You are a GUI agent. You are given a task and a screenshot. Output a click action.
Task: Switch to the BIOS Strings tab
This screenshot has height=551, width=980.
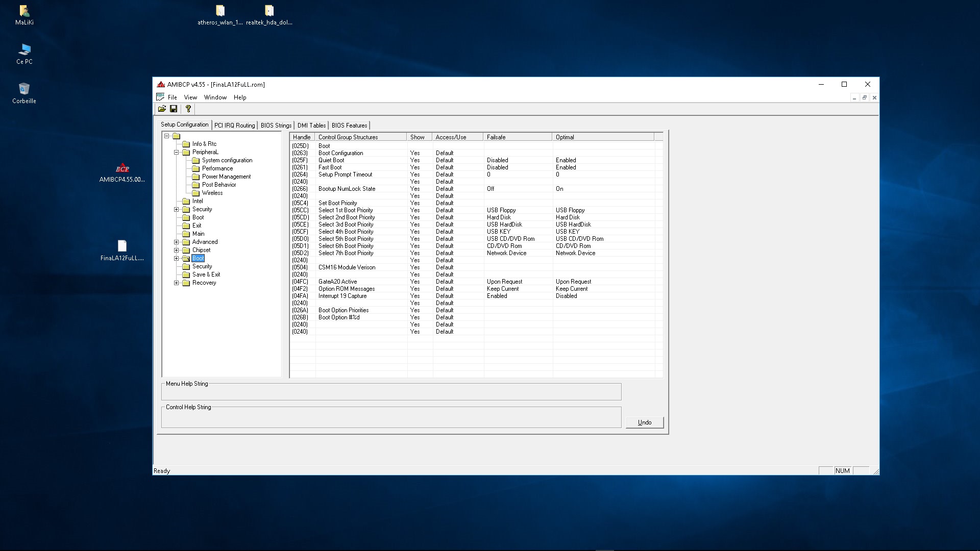point(276,126)
